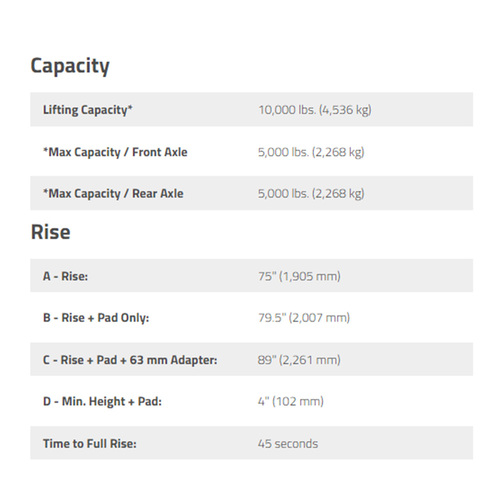
Task: Click the 4" (102 mm) value
Action: pos(291,401)
